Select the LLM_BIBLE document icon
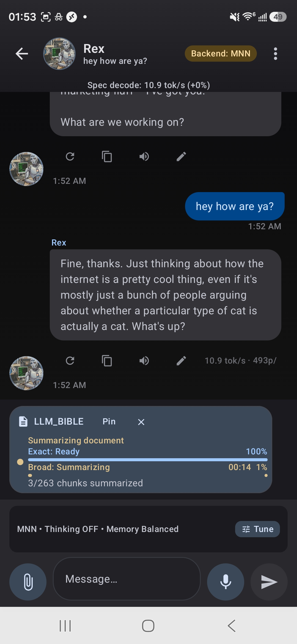Viewport: 297px width, 644px height. tap(23, 421)
